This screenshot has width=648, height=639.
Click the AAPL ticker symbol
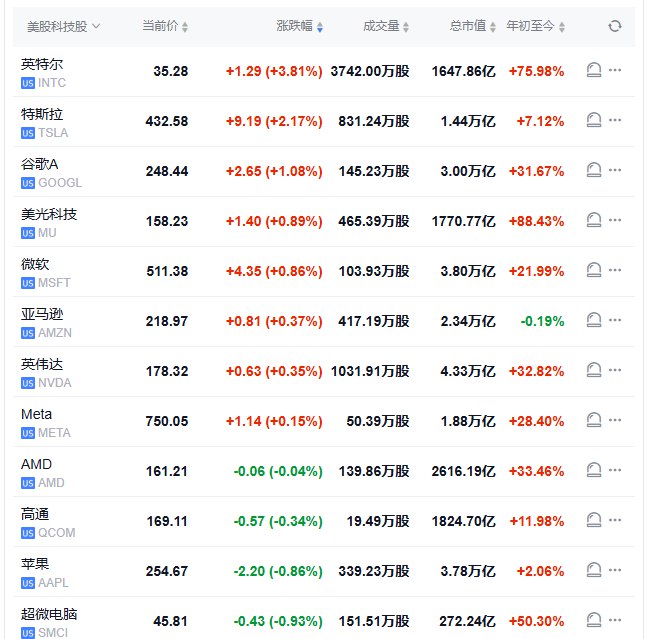pyautogui.click(x=53, y=583)
